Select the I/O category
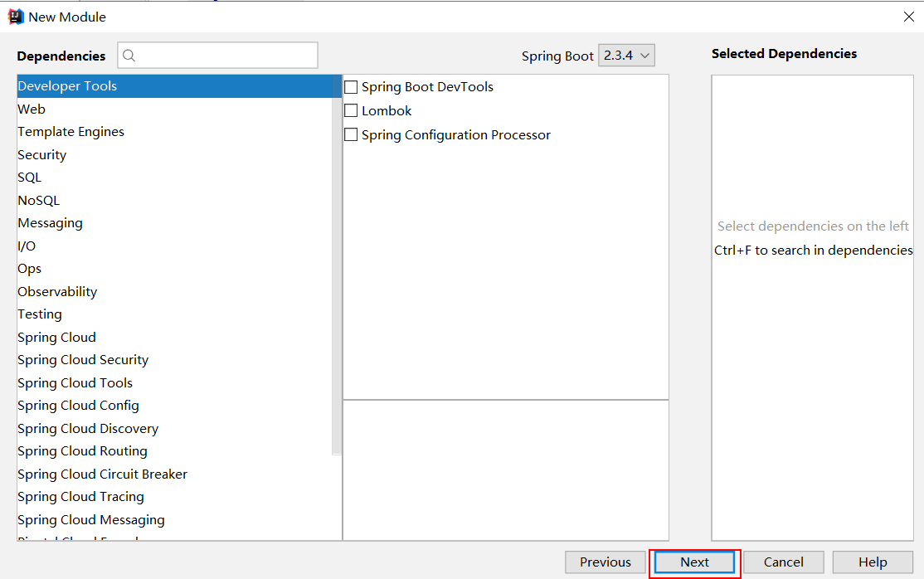 click(x=176, y=246)
